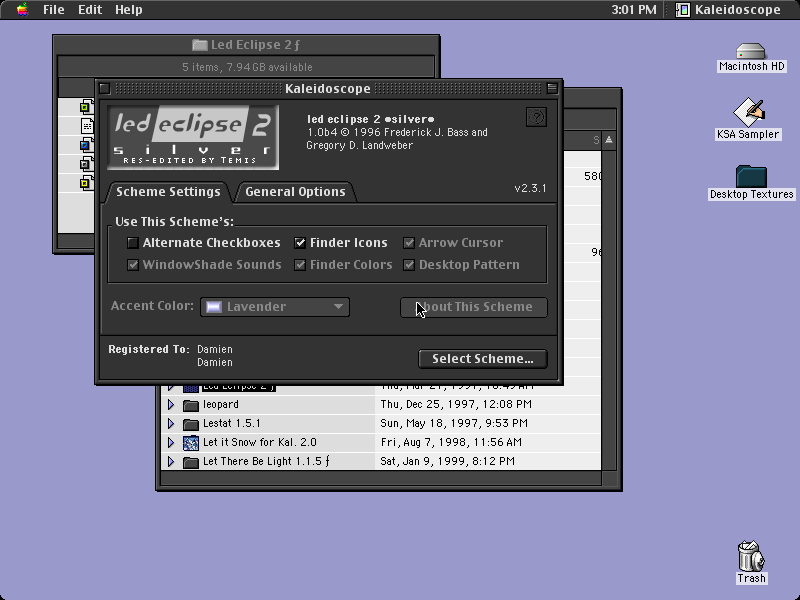Open the File menu
This screenshot has height=600, width=800.
(x=54, y=10)
